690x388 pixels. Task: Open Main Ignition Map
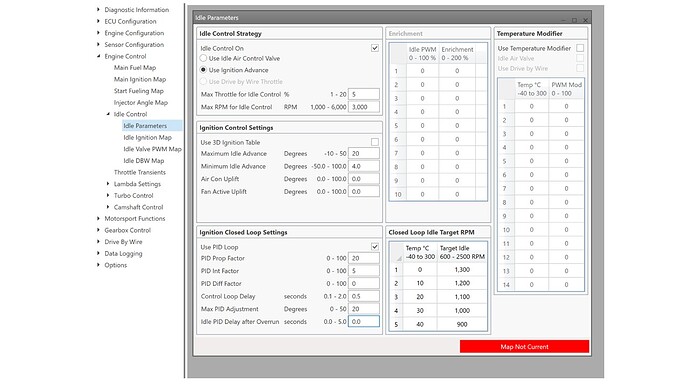point(140,79)
